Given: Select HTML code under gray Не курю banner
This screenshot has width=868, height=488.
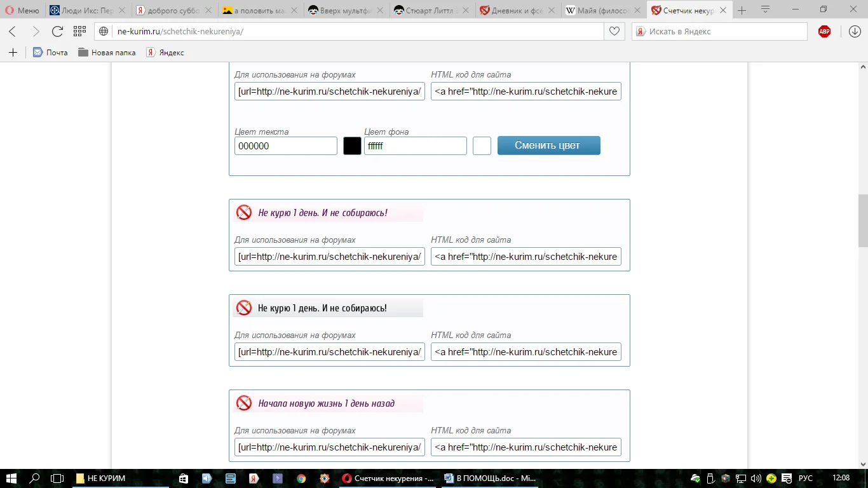Looking at the screenshot, I should 526,351.
